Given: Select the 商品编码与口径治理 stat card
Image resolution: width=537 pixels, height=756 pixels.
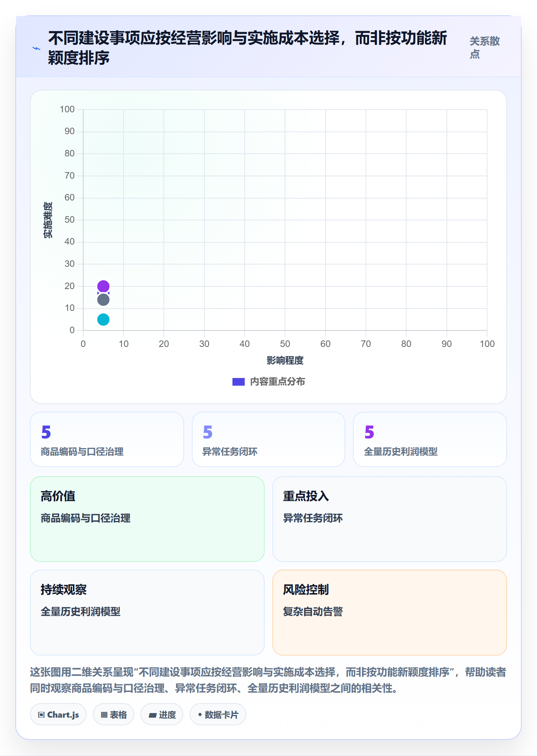Looking at the screenshot, I should [107, 439].
